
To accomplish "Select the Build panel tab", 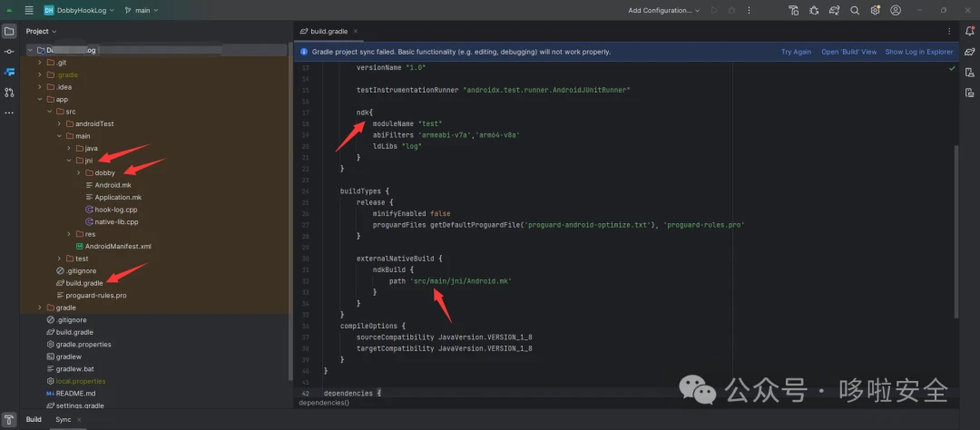I will point(34,419).
